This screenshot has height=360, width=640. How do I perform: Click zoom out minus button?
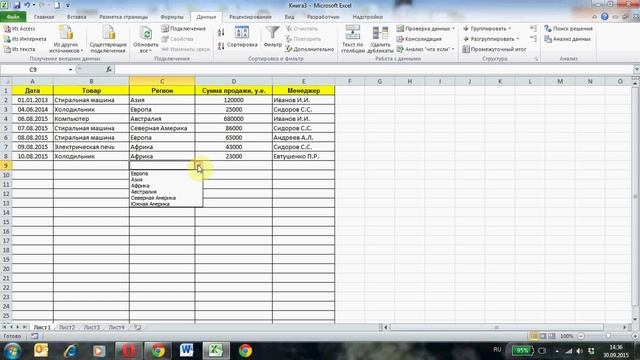pos(581,336)
